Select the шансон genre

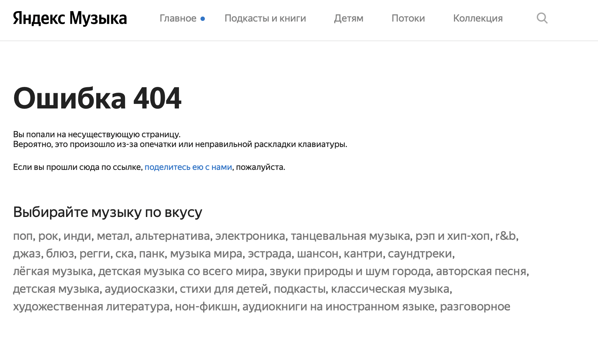(x=317, y=254)
